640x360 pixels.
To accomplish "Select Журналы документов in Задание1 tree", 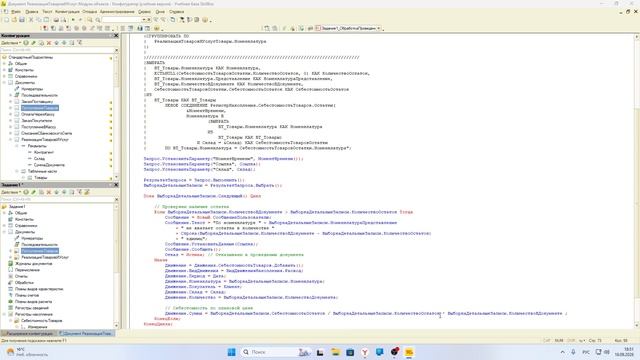I will coord(33,264).
